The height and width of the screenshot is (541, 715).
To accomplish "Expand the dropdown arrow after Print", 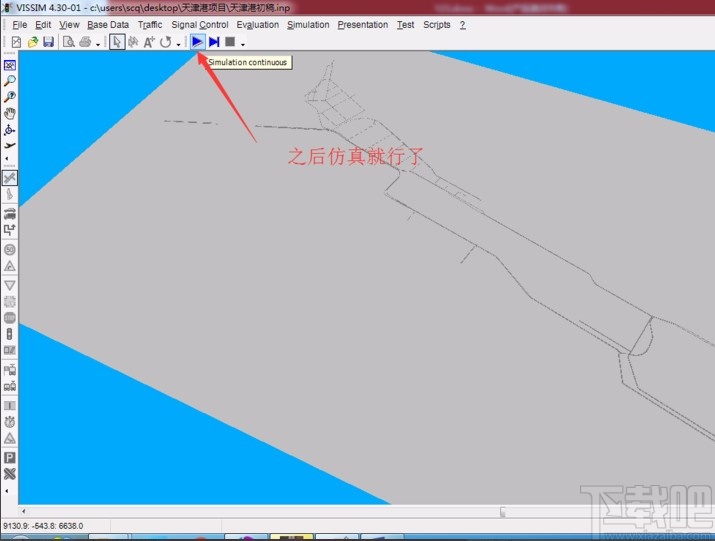I will pyautogui.click(x=98, y=44).
